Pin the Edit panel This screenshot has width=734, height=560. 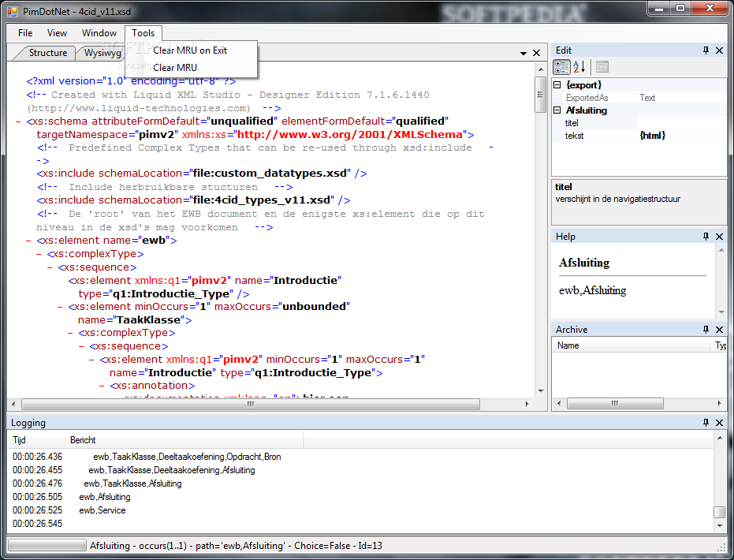coord(706,50)
